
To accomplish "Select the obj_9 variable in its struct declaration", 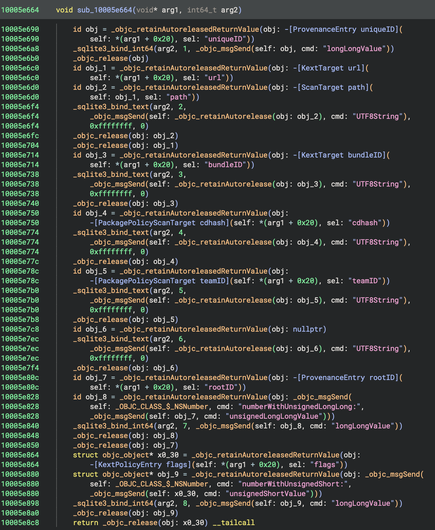I will click(x=168, y=474).
